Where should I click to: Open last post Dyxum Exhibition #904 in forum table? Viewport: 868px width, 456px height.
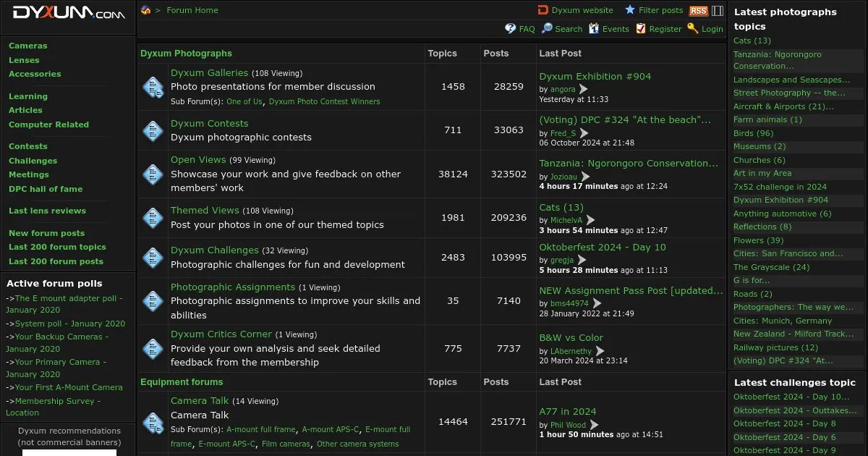pos(595,76)
